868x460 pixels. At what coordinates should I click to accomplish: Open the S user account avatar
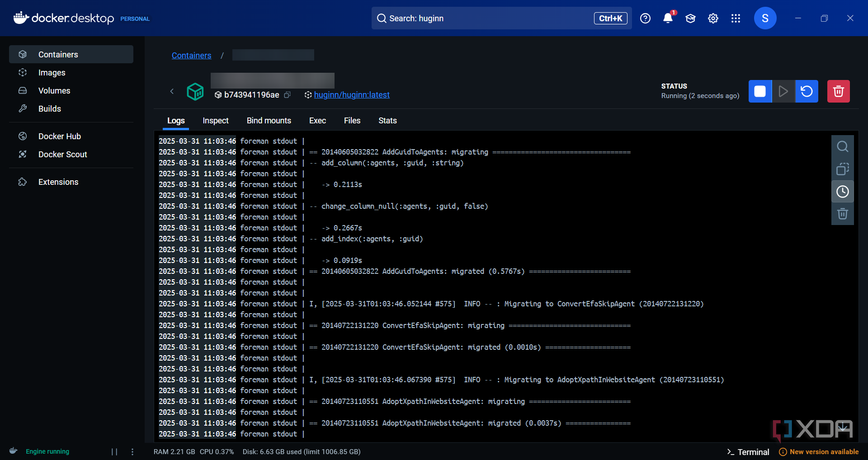(765, 18)
